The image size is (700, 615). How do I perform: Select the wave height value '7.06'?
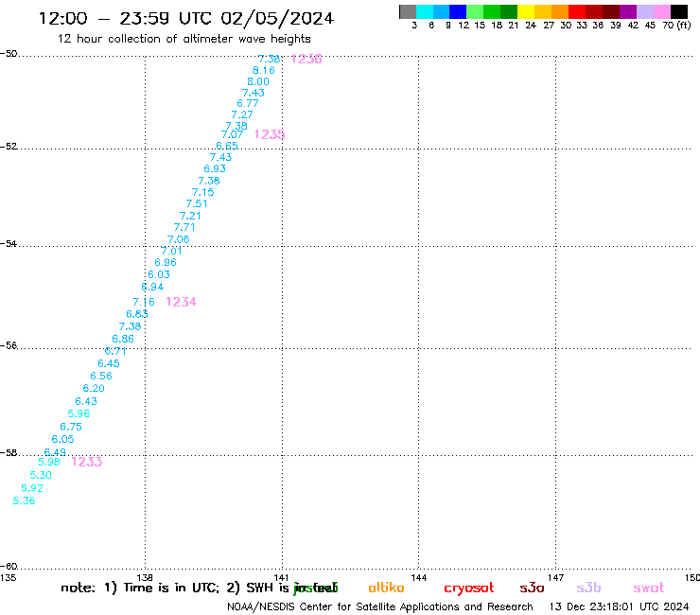178,239
